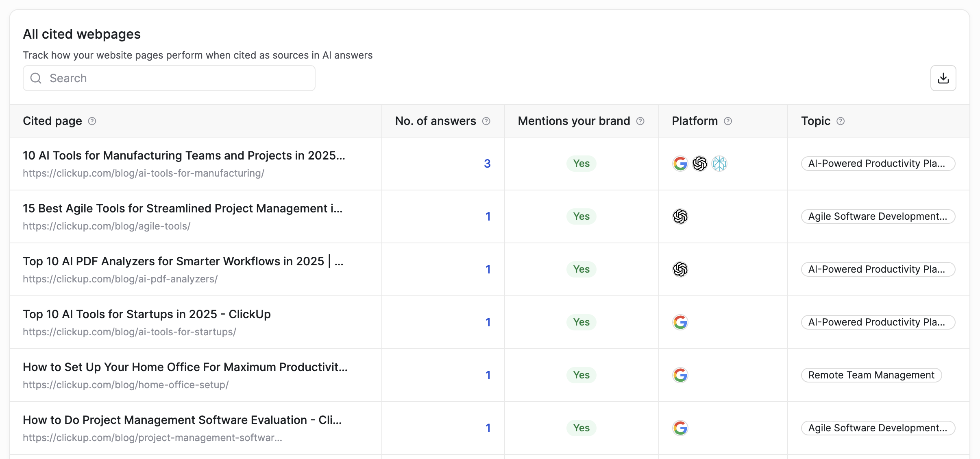Viewport: 980px width, 459px height.
Task: Click Yes badge in Software Evaluation row
Action: pyautogui.click(x=581, y=428)
